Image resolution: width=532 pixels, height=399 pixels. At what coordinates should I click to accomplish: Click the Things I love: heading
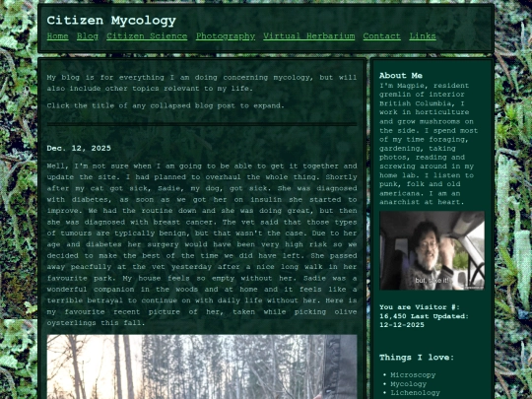tap(417, 358)
